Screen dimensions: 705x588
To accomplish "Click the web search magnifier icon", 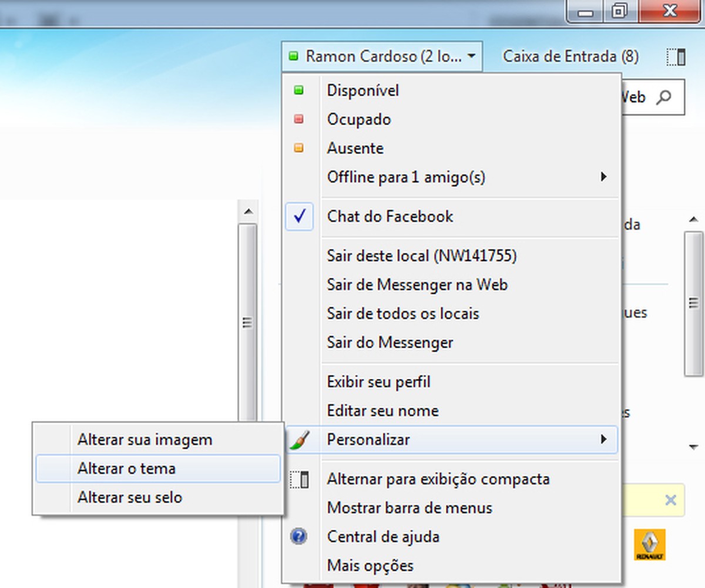I will pyautogui.click(x=664, y=97).
